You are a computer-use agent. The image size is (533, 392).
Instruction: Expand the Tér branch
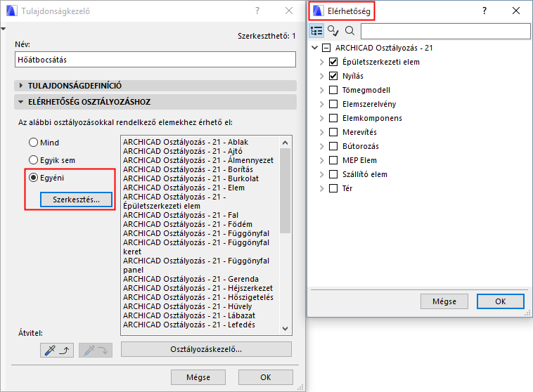coord(321,188)
